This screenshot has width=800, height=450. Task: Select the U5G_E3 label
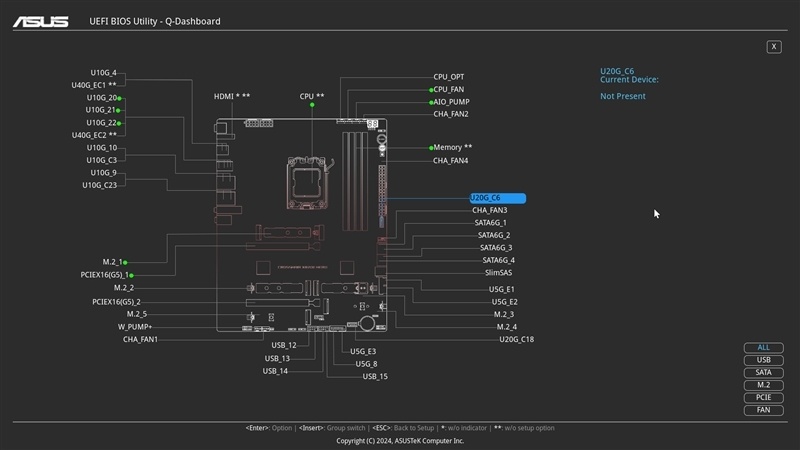(363, 352)
